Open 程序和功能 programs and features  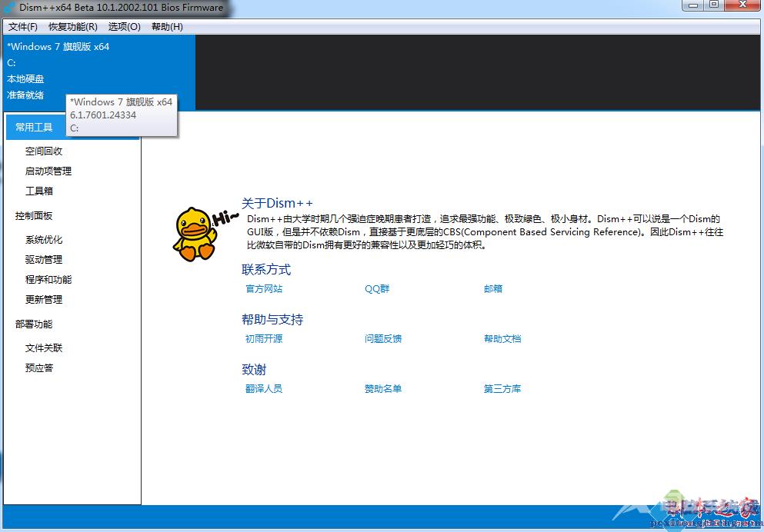tap(47, 279)
